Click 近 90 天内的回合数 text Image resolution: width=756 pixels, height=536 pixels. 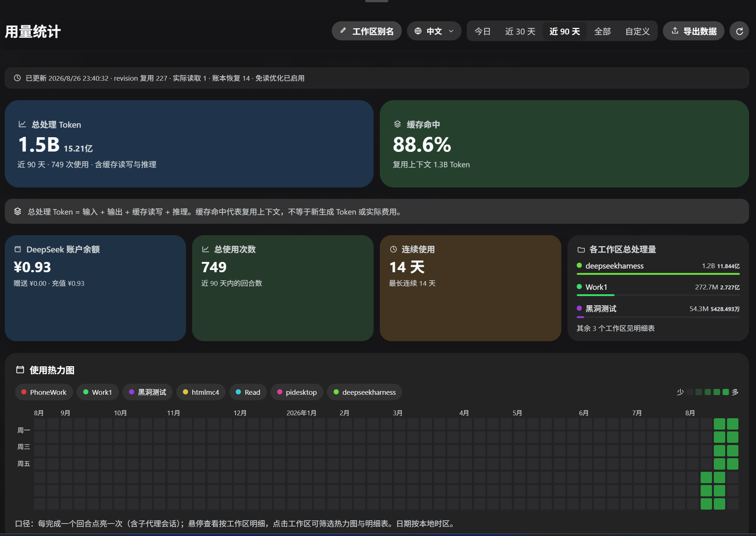point(232,283)
